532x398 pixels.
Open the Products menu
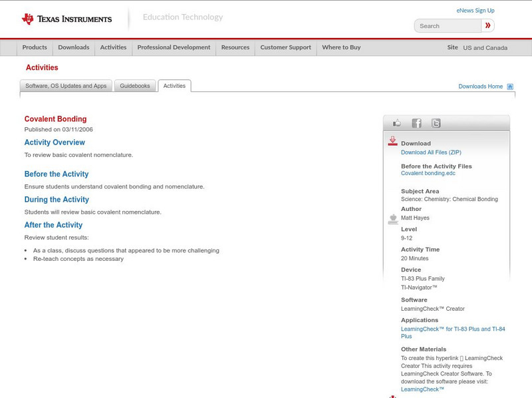pos(35,48)
